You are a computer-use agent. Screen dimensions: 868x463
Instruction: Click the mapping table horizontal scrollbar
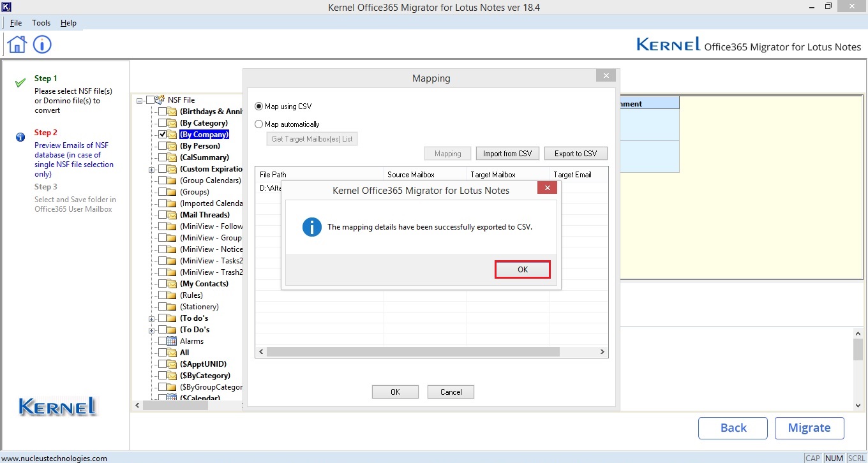coord(413,352)
